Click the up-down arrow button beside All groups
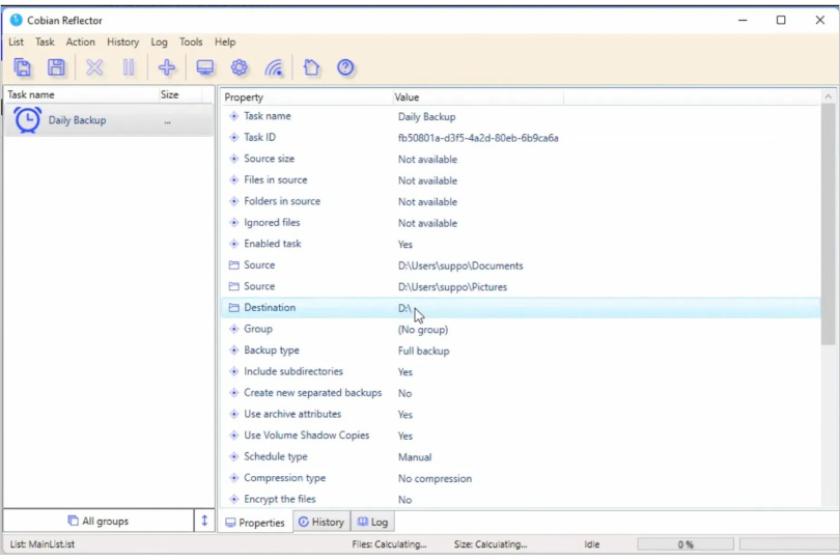 [204, 521]
